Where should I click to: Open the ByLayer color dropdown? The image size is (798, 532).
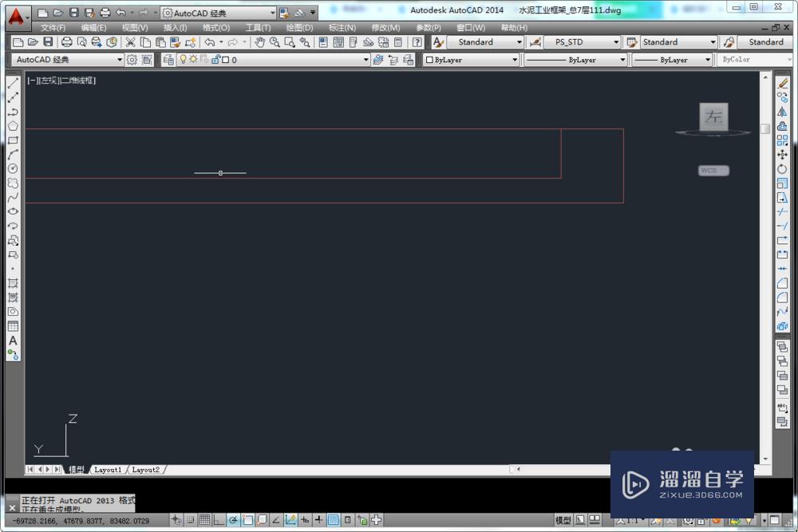coord(515,59)
